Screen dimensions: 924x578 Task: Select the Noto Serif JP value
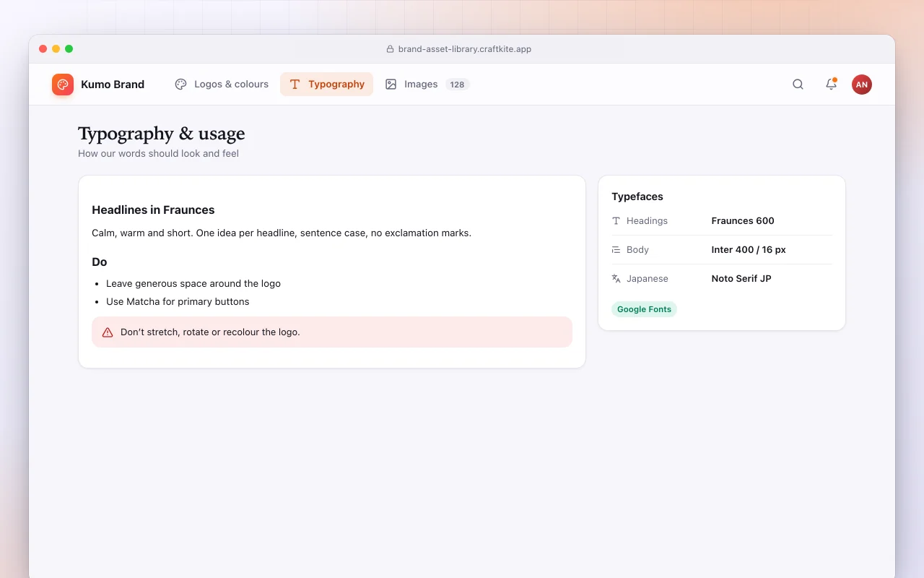point(741,279)
